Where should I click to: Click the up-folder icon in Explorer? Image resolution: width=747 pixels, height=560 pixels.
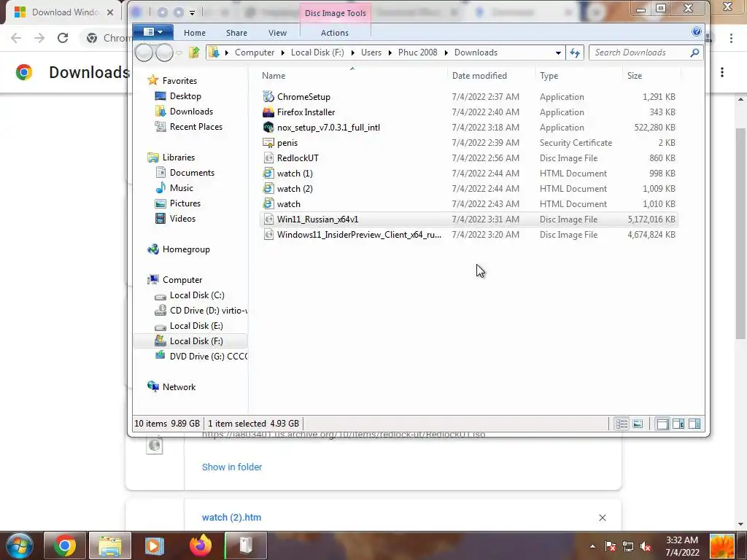click(194, 52)
